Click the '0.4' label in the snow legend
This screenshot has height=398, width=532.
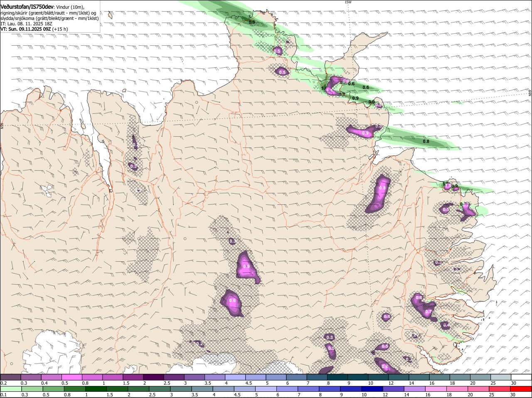44,383
